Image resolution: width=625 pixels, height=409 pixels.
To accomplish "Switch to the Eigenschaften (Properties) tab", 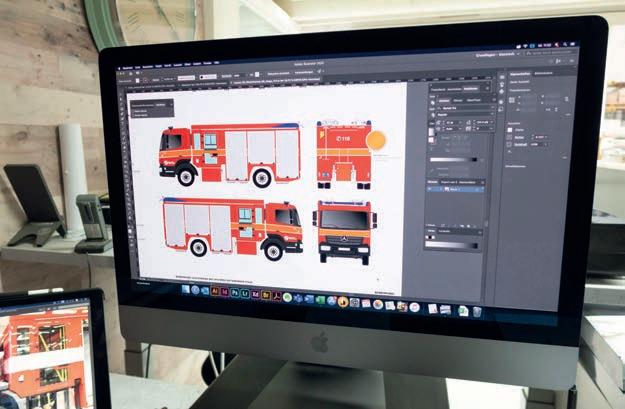I will pos(520,74).
